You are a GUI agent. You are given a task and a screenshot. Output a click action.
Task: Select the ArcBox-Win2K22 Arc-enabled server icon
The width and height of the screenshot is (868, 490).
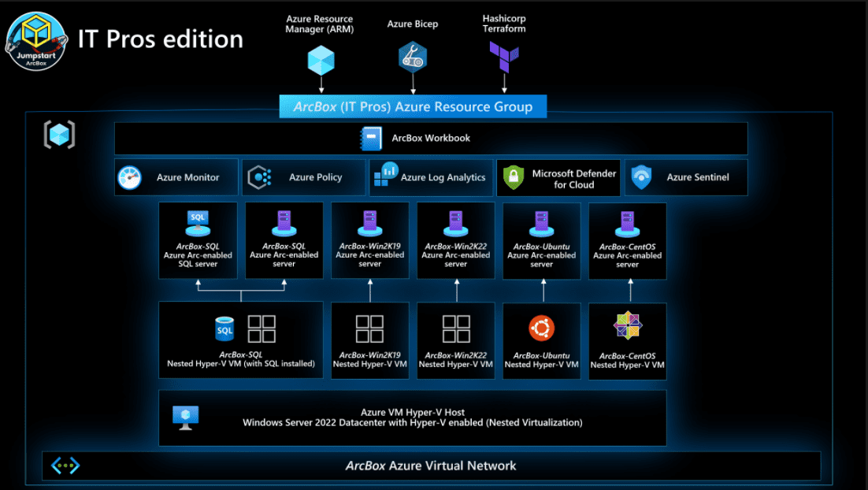pyautogui.click(x=455, y=223)
